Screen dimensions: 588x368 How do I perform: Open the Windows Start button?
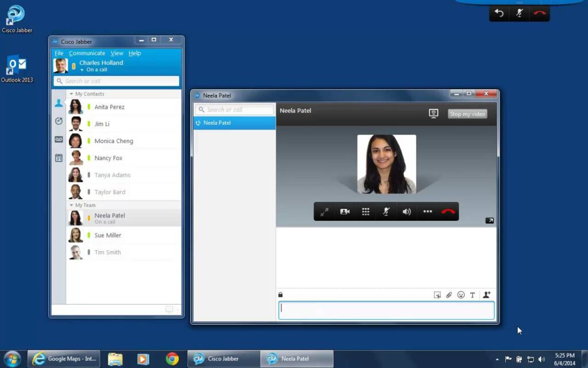12,359
